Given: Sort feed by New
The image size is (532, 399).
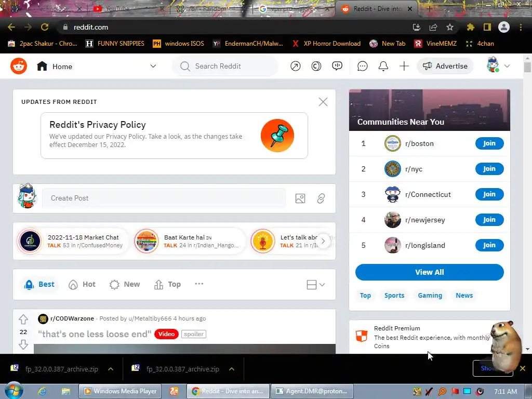Looking at the screenshot, I should click(125, 284).
